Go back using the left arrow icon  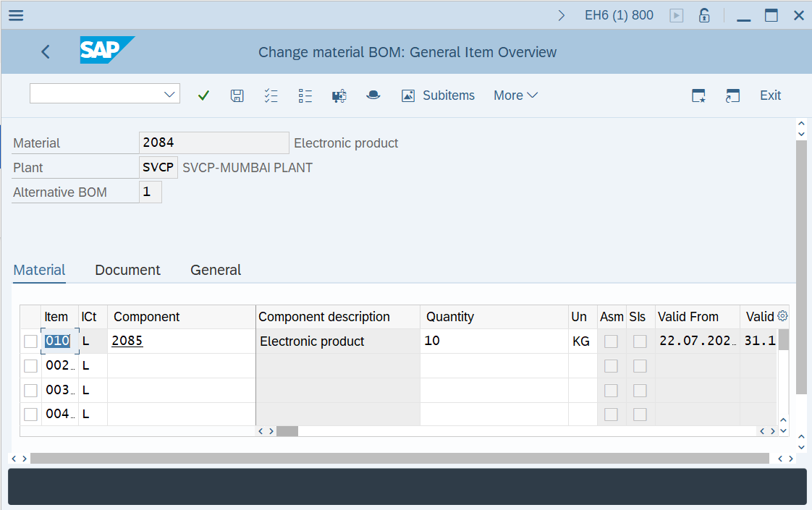pos(46,51)
